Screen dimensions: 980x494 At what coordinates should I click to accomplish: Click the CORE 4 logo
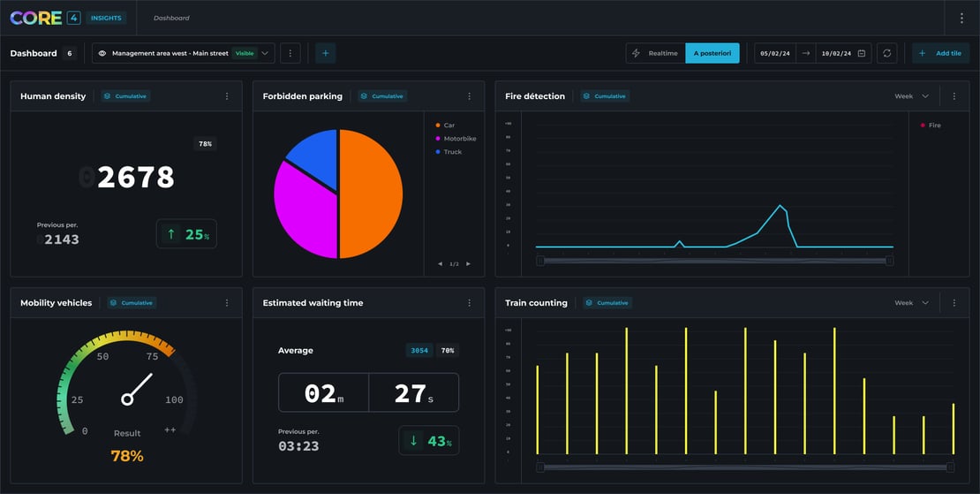(x=45, y=19)
